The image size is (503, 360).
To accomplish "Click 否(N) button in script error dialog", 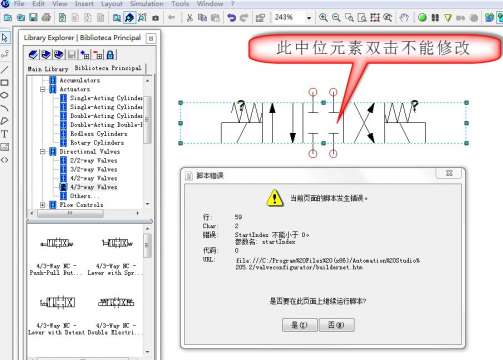I will coord(336,325).
